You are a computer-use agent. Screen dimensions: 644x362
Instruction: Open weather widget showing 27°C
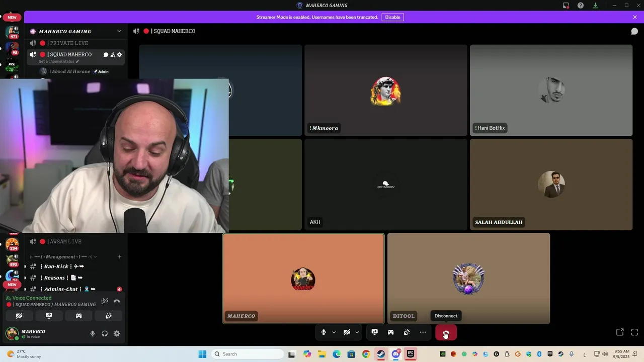[24, 354]
